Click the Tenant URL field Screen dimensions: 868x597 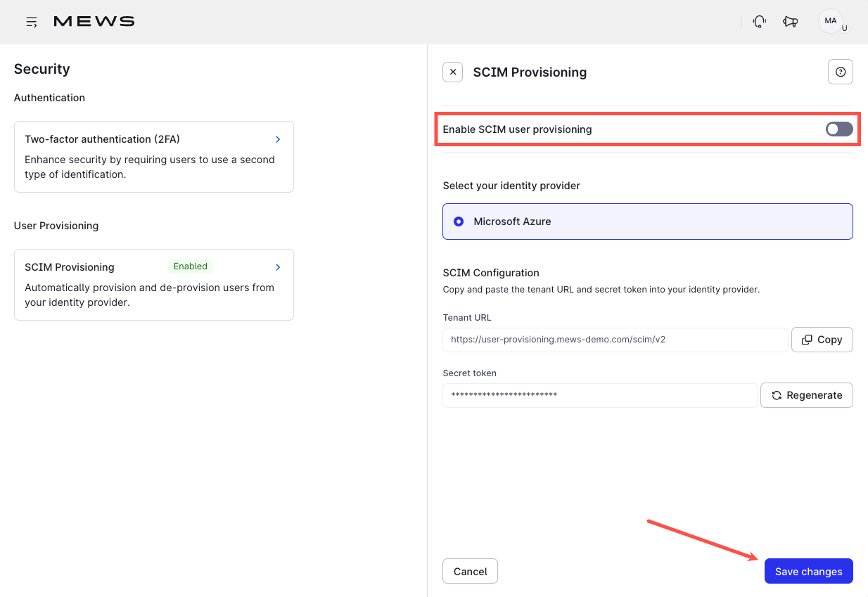(615, 340)
